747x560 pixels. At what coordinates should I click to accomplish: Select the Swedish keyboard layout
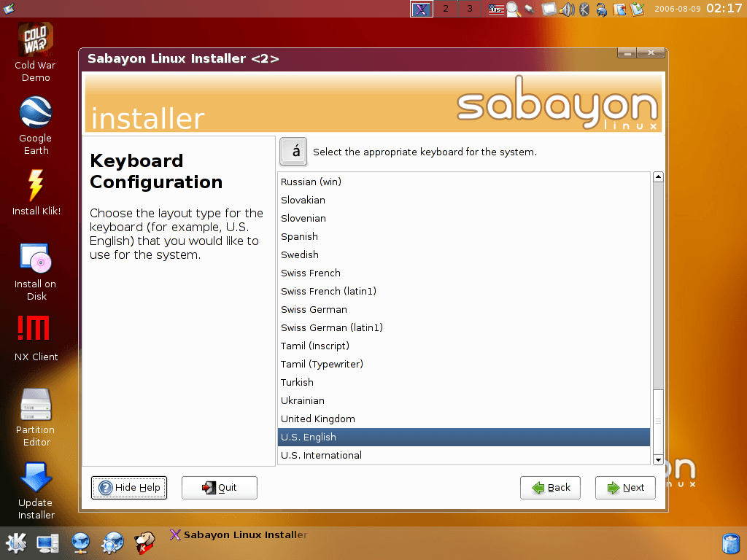click(x=463, y=254)
